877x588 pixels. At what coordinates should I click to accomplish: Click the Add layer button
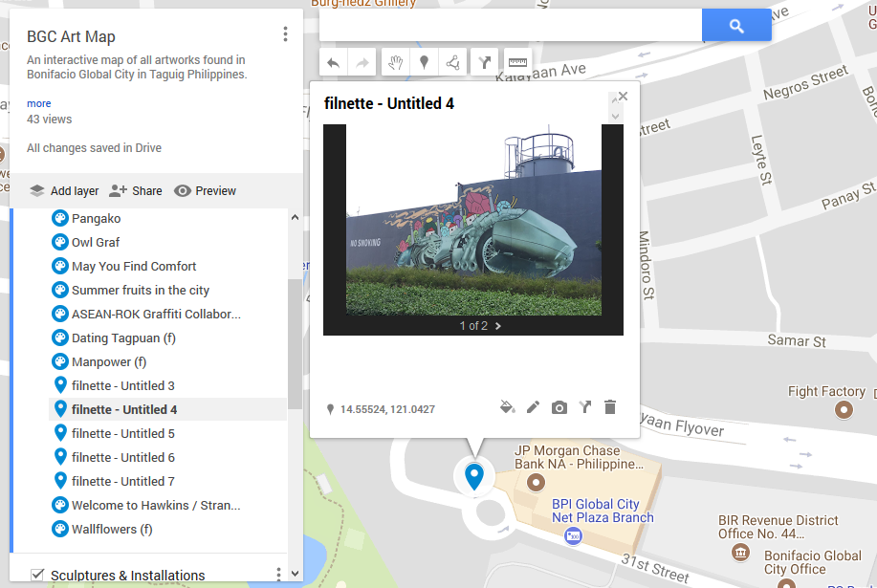point(64,191)
